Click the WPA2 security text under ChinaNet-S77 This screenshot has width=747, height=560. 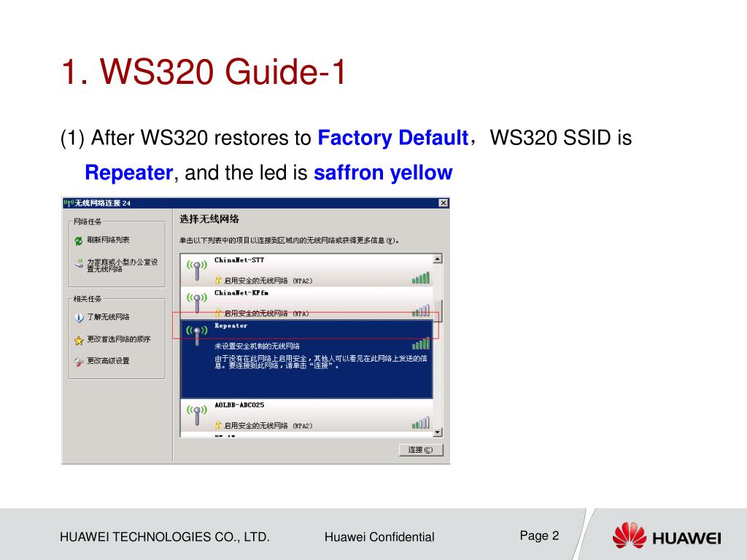(x=268, y=281)
